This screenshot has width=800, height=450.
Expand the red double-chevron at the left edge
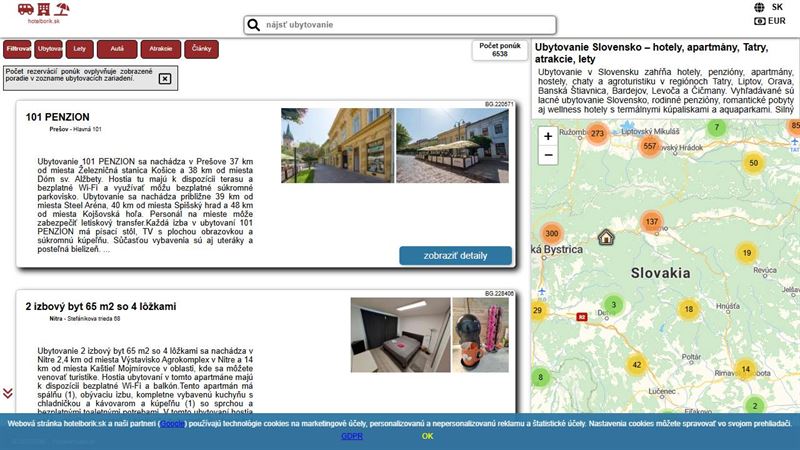coord(8,393)
